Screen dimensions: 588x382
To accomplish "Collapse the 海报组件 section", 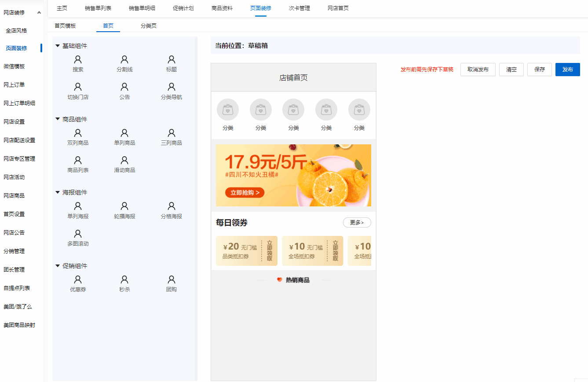I will coord(58,192).
